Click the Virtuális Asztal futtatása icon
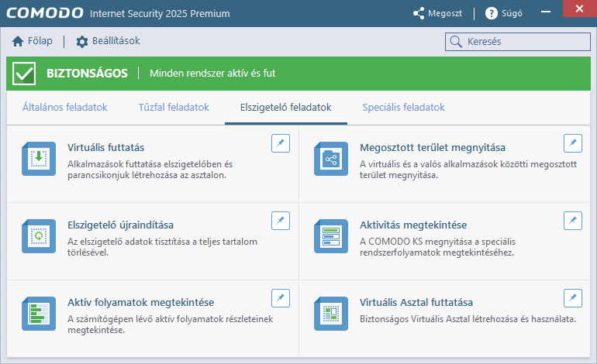Viewport: 597px width, 364px height. point(331,313)
